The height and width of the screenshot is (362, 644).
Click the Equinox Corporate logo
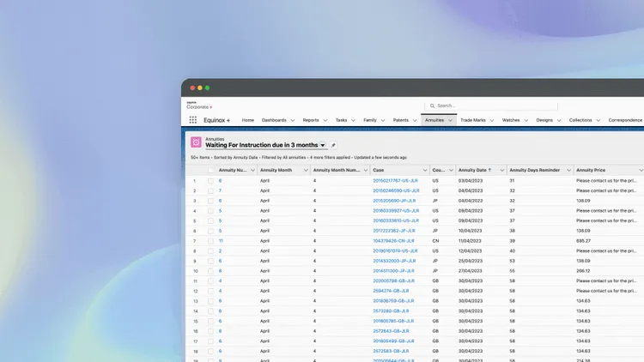[199, 106]
